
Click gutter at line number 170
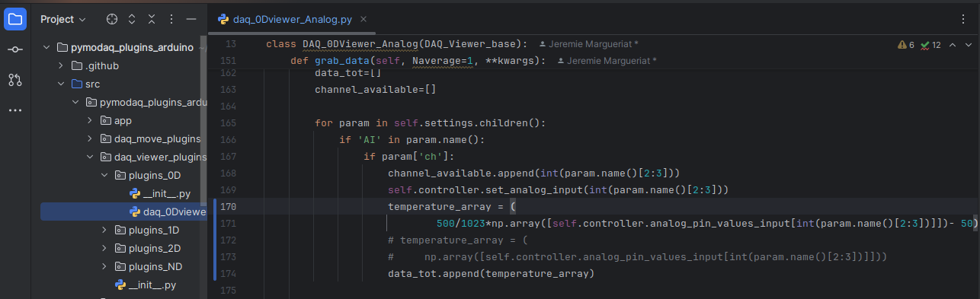228,206
